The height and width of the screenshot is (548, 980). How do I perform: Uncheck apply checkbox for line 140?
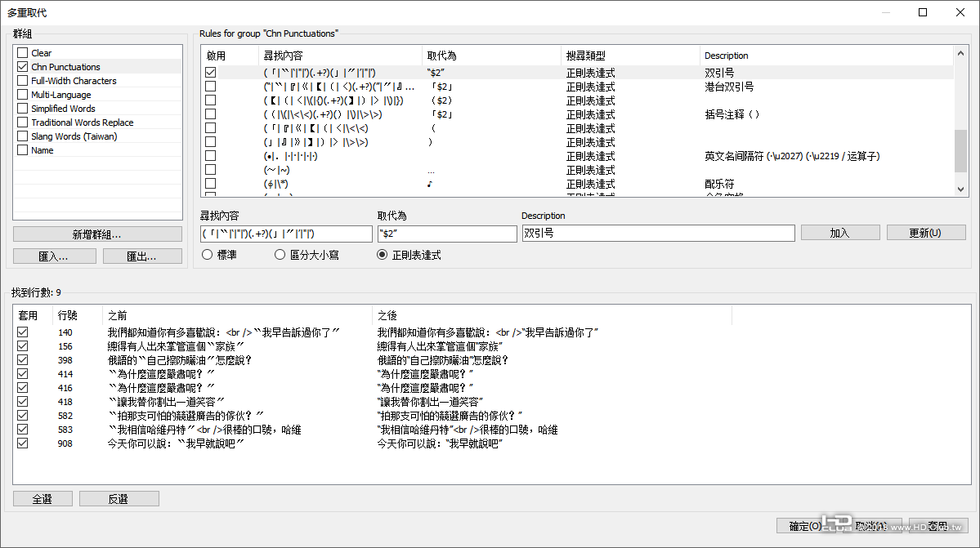tap(23, 332)
